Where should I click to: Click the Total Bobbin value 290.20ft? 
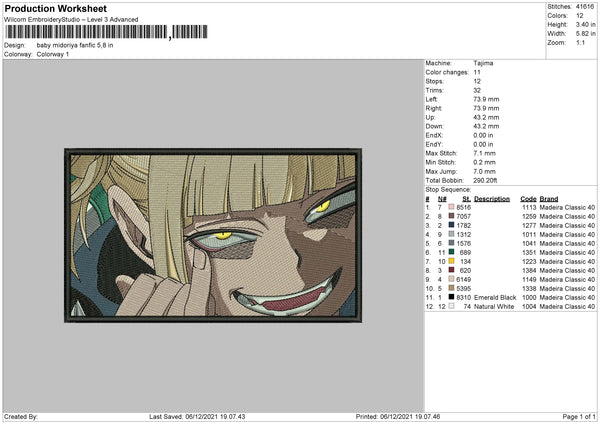tap(485, 180)
